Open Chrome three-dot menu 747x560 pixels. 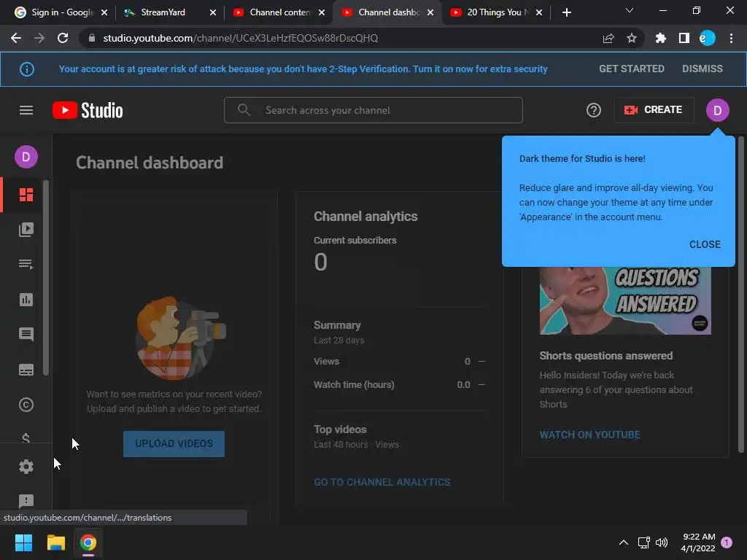click(731, 38)
